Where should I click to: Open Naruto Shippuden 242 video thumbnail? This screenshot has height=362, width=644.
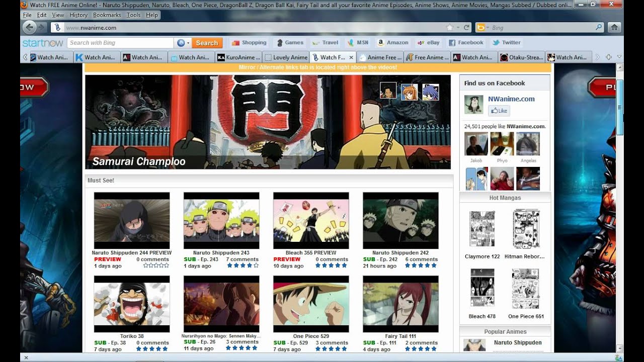click(x=400, y=221)
